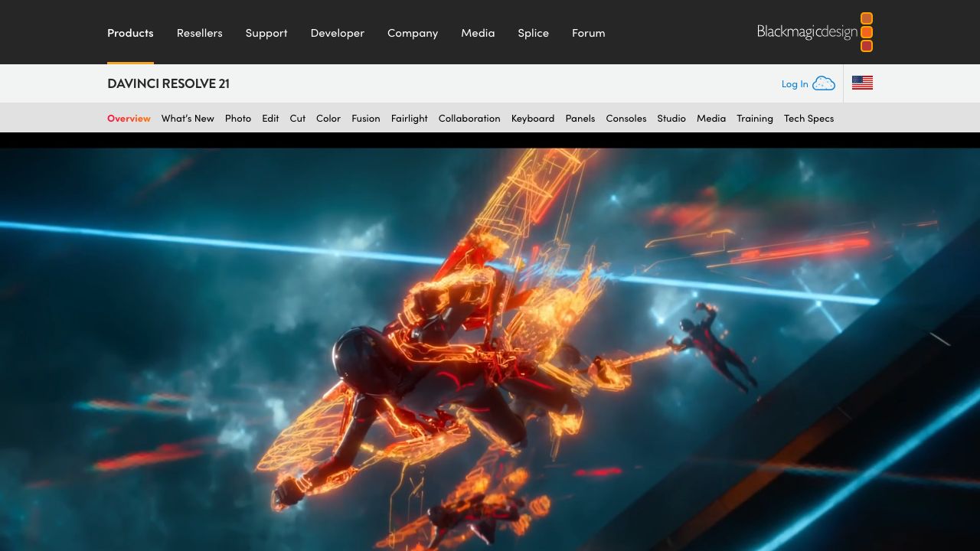Click the DaVinci Resolve 21 title
Viewport: 980px width, 551px height.
(x=168, y=83)
